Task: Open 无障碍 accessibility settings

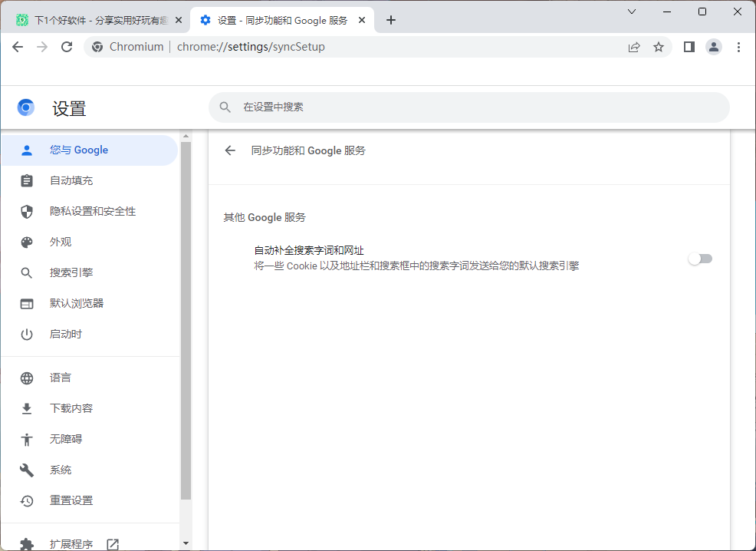Action: pos(90,439)
